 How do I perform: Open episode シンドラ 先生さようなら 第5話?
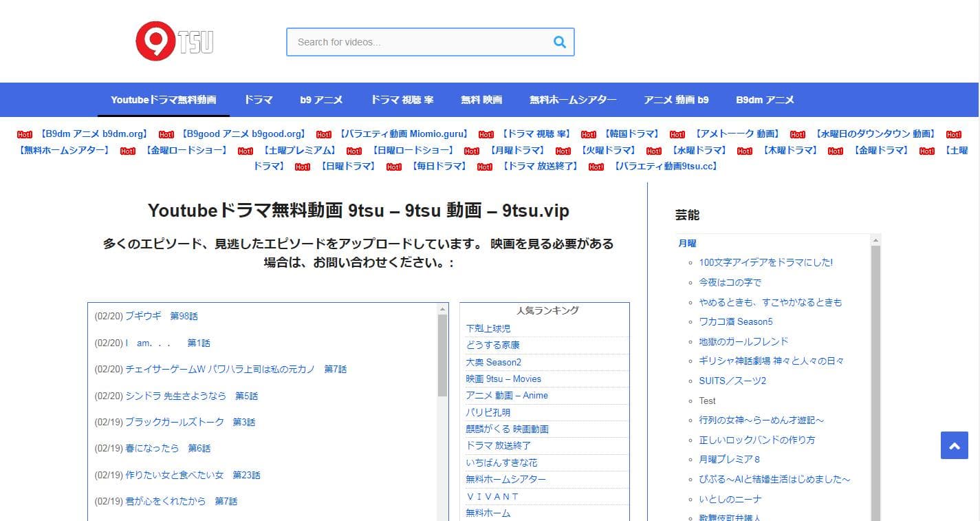[x=191, y=396]
